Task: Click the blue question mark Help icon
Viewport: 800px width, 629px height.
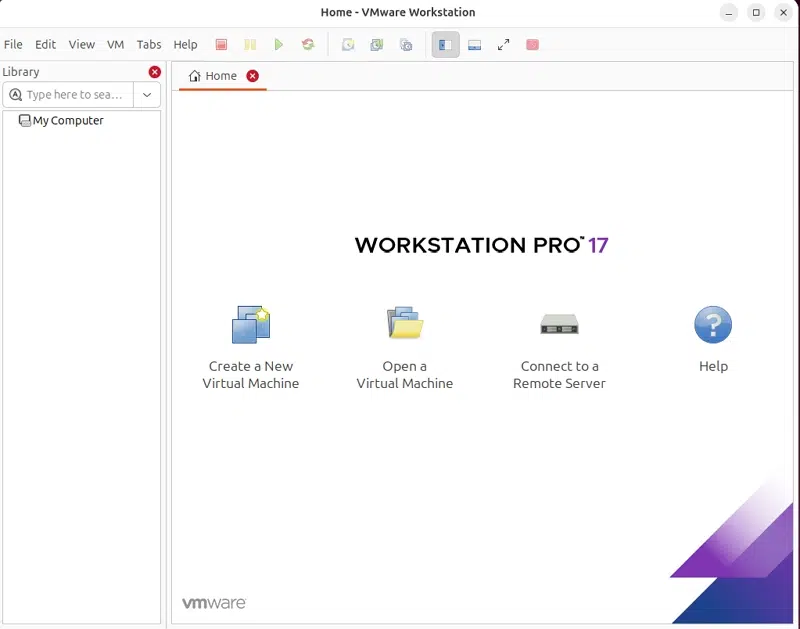Action: 713,324
